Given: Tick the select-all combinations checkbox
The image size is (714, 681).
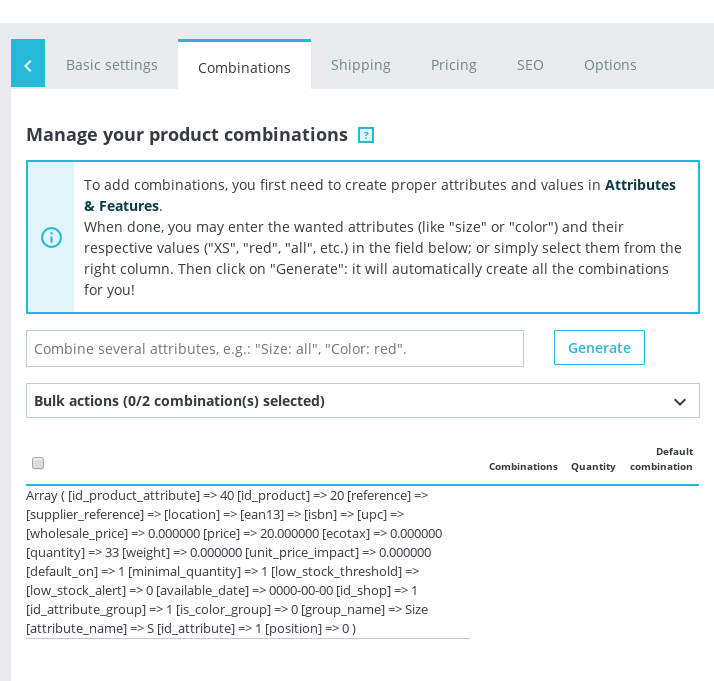Looking at the screenshot, I should coord(38,463).
